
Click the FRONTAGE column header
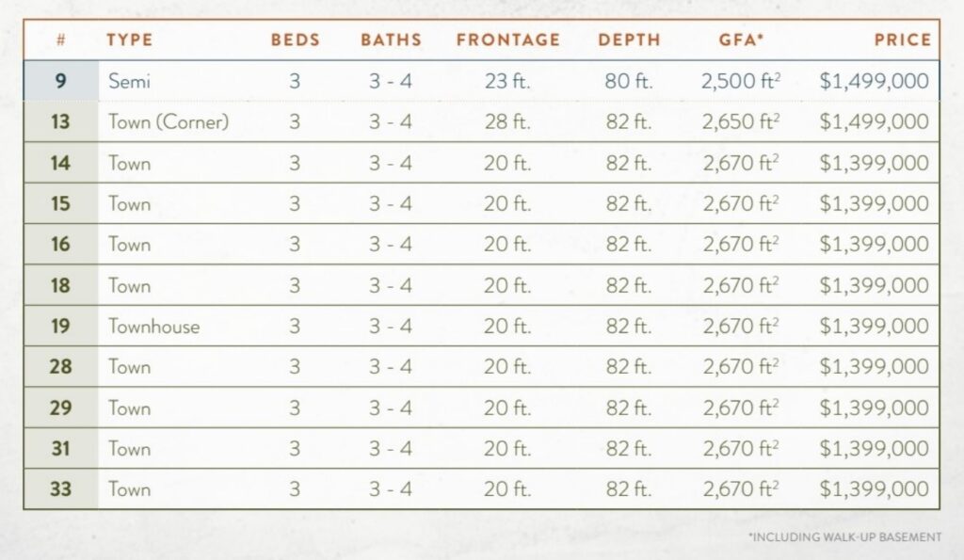pos(507,40)
